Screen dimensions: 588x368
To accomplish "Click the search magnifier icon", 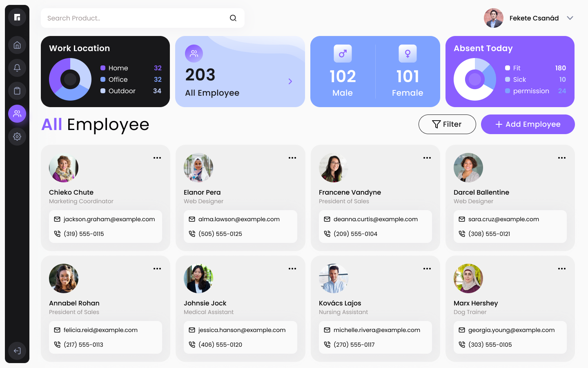I will [x=233, y=18].
